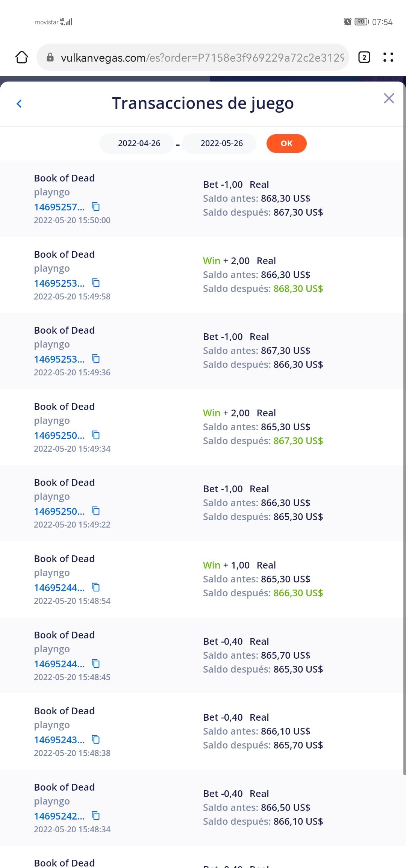Copy transaction ID from 15:48:38 entry
The width and height of the screenshot is (406, 868).
96,739
